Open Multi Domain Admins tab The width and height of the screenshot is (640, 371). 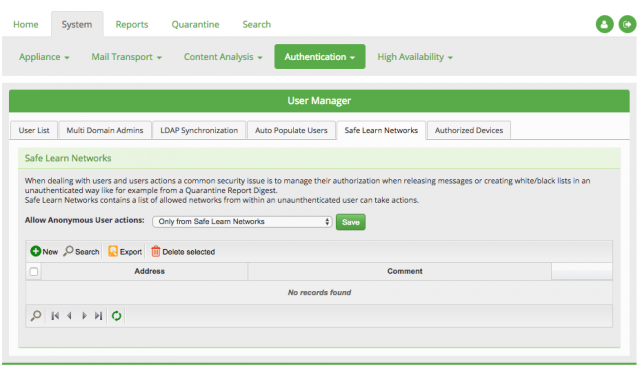[105, 130]
